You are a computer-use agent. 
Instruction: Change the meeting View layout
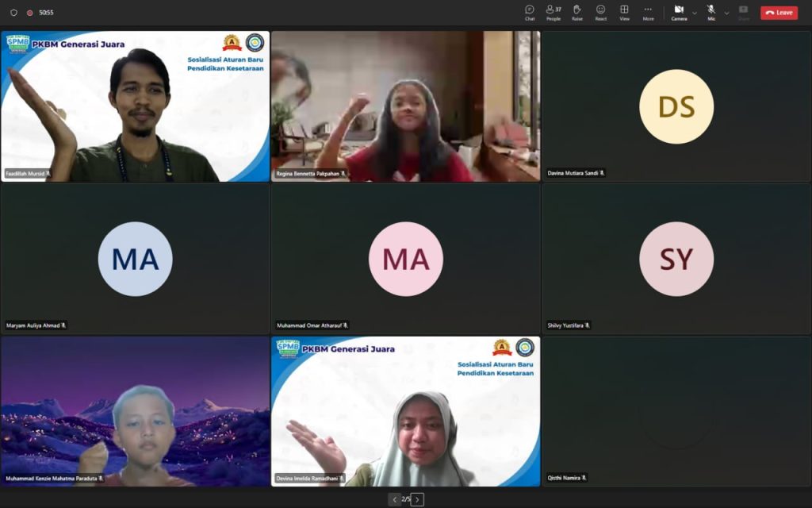click(624, 13)
